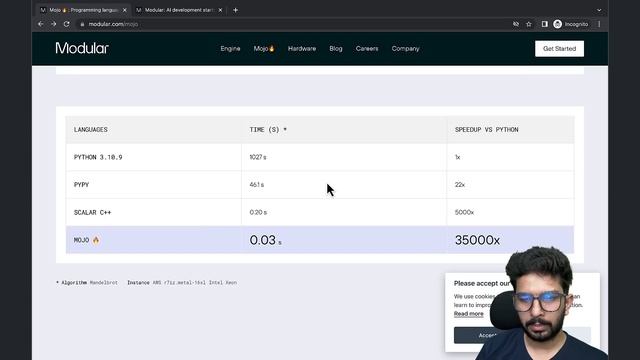Open the side panel icon in toolbar
Image resolution: width=640 pixels, height=360 pixels.
pyautogui.click(x=544, y=24)
